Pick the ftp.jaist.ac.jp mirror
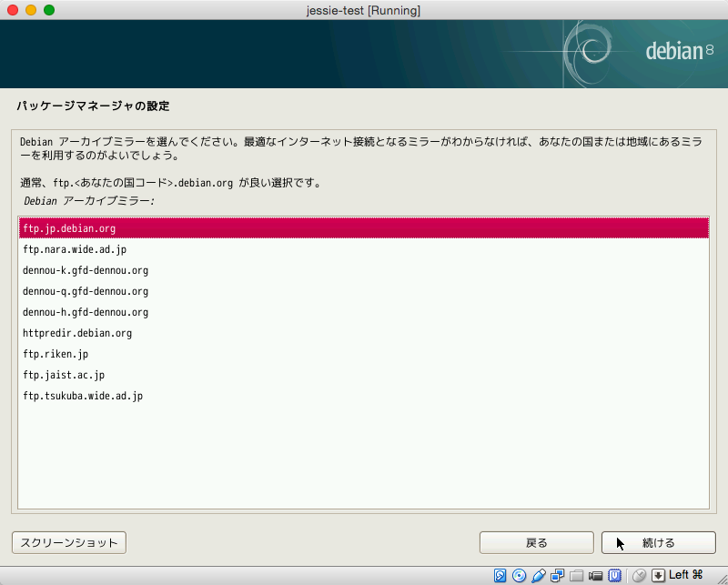 [363, 375]
